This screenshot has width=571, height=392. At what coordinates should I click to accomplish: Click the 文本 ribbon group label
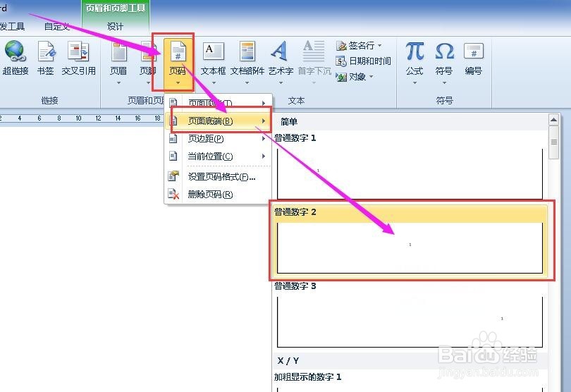(296, 101)
